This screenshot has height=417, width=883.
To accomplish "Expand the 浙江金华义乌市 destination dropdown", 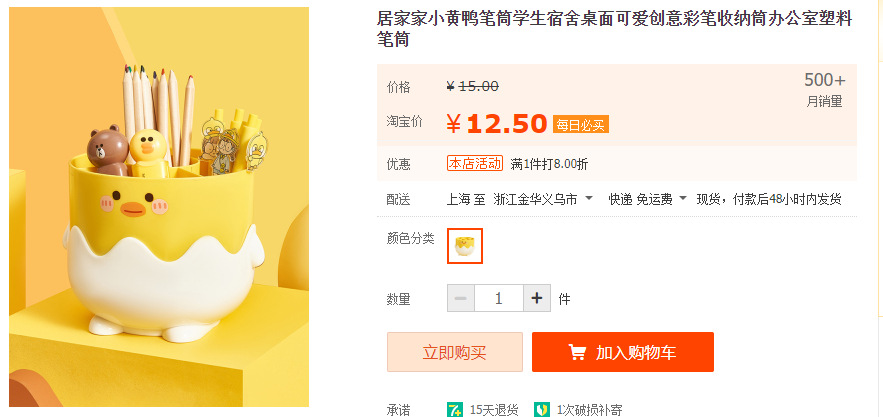I will click(589, 198).
